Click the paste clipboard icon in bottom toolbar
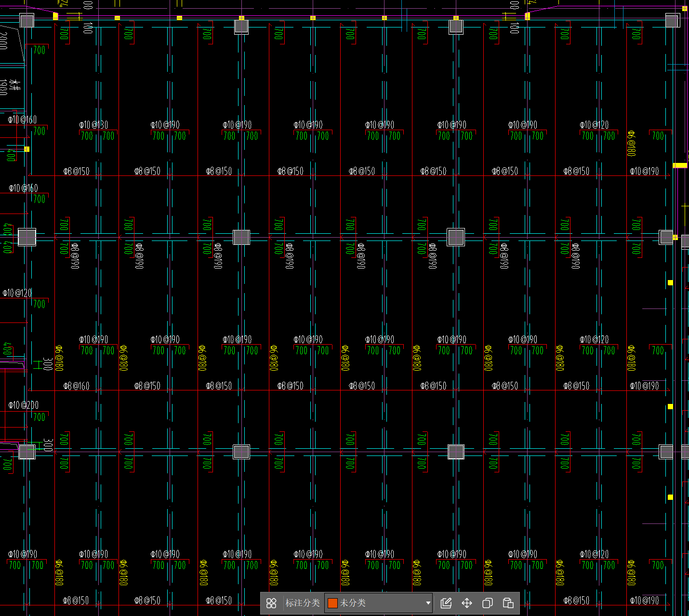689x616 pixels. tap(508, 603)
